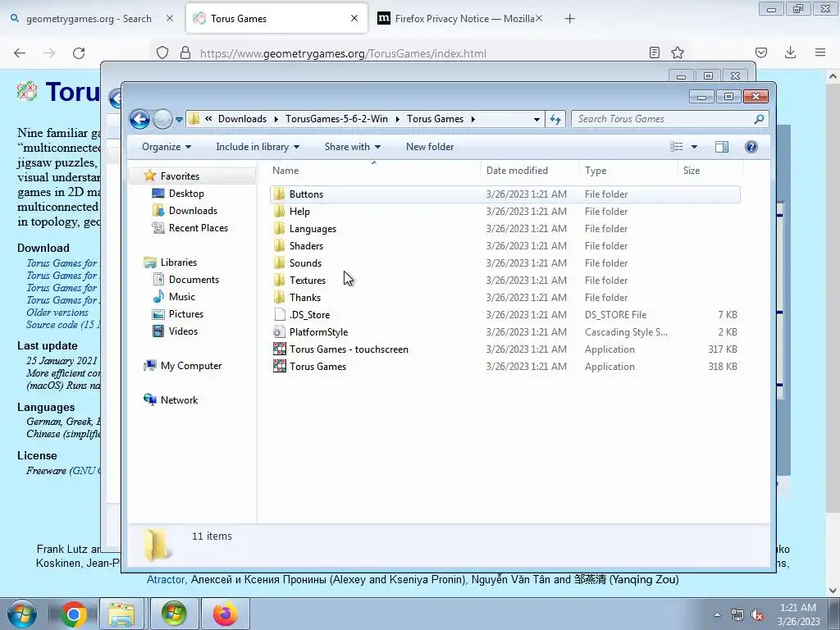Viewport: 840px width, 630px height.
Task: Select My Computer in the navigation pane
Action: tap(190, 365)
